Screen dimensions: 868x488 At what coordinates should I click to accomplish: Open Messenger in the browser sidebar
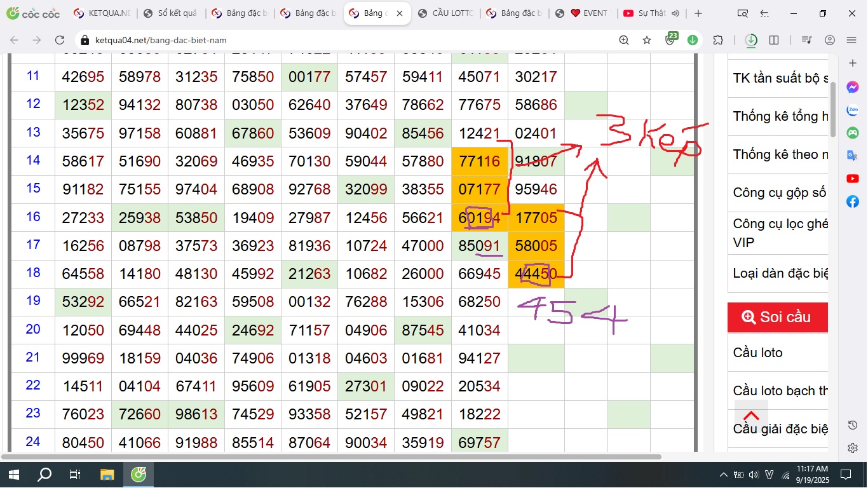[x=853, y=88]
